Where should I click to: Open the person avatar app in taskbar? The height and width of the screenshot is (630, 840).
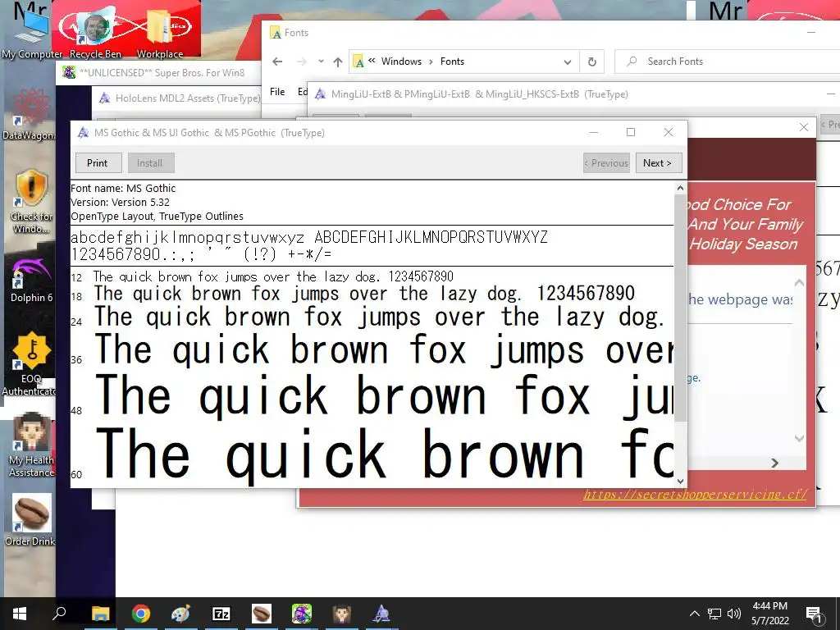click(342, 614)
